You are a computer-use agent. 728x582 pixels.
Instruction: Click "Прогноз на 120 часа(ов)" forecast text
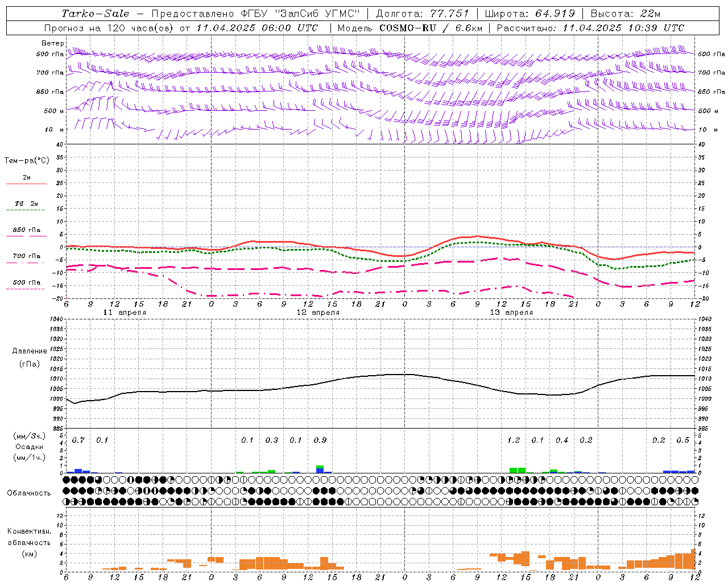click(110, 28)
